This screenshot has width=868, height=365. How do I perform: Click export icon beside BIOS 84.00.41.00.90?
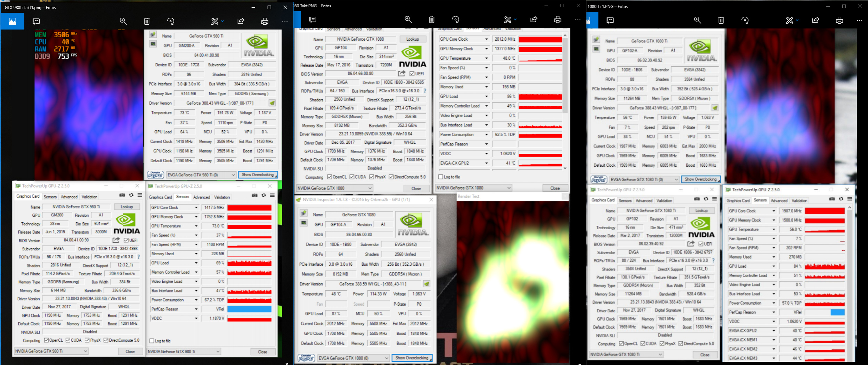(116, 240)
